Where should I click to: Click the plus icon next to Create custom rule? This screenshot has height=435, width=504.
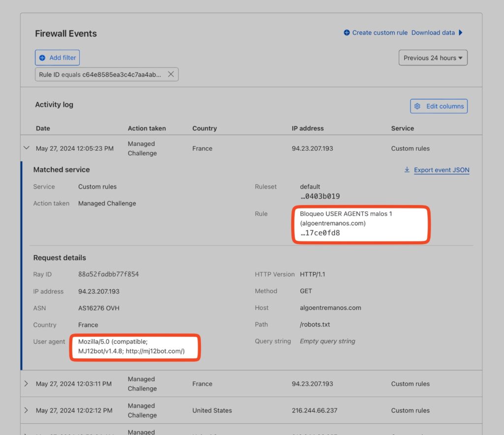coord(346,33)
